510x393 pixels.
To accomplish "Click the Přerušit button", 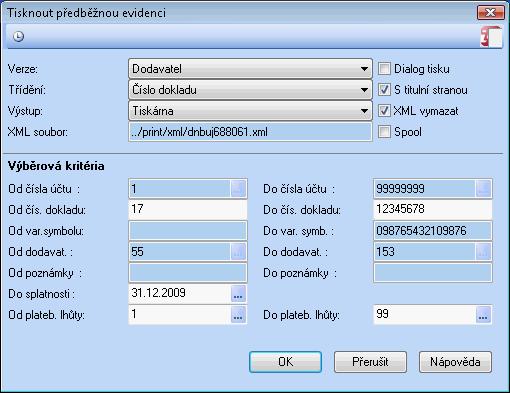I will pos(370,362).
